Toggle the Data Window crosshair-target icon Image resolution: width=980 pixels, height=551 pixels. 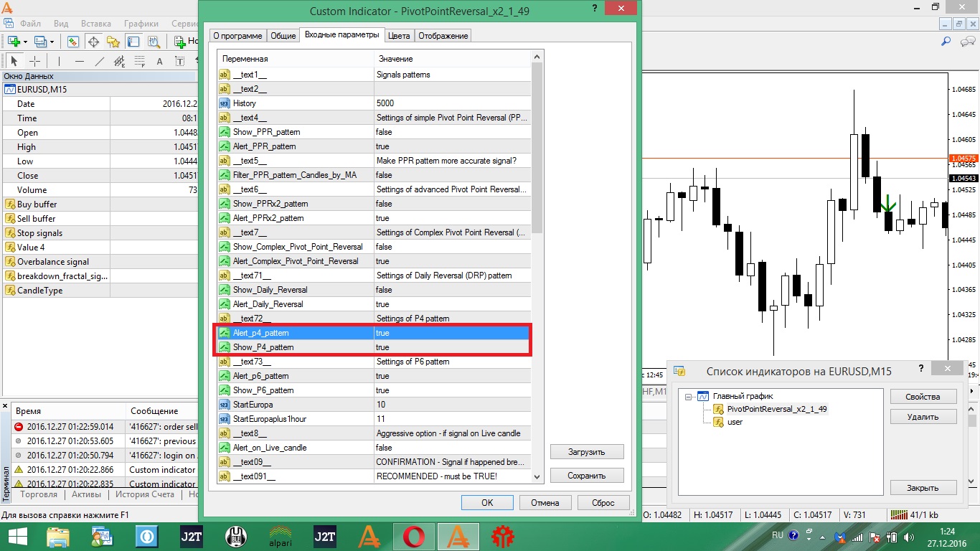[x=93, y=42]
